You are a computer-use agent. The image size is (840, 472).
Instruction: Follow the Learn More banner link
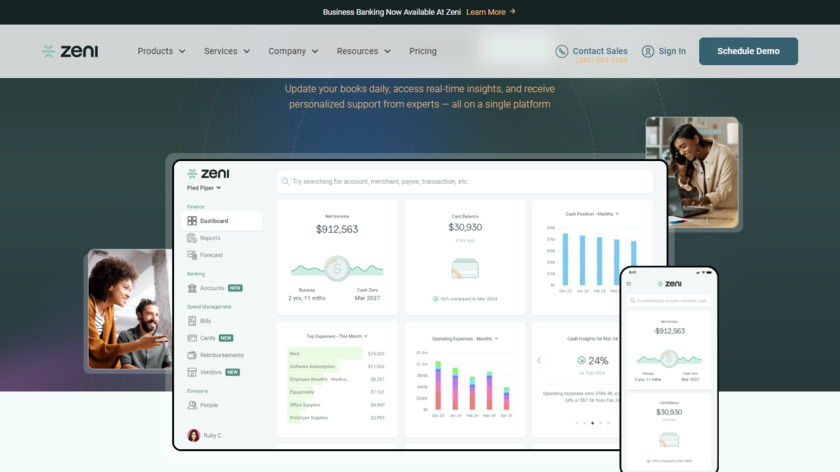490,12
